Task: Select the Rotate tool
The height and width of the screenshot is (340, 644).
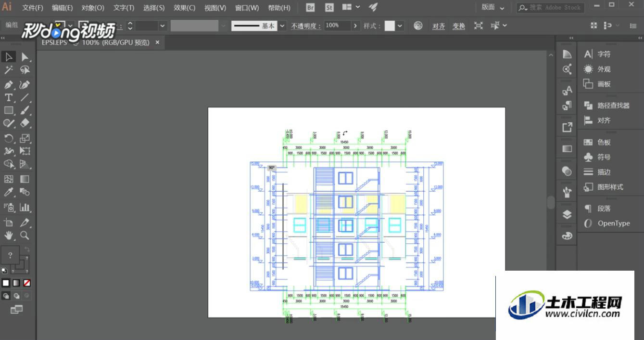Action: (9, 138)
